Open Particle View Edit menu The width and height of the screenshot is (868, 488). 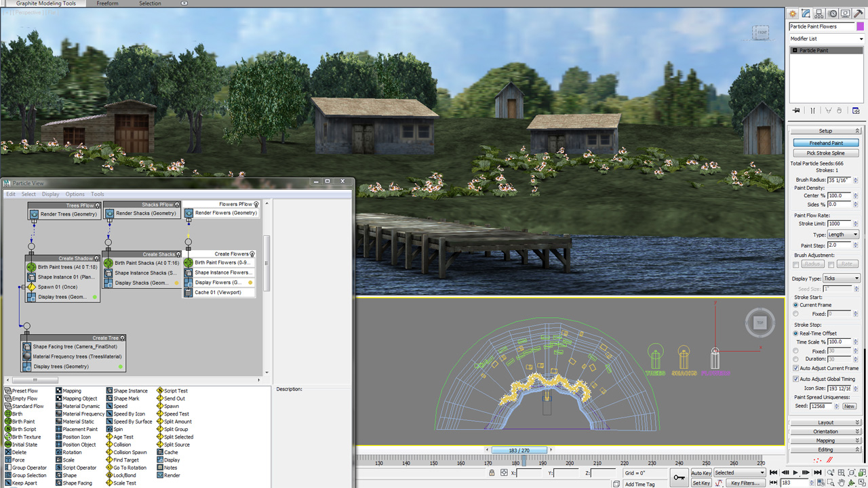(11, 194)
